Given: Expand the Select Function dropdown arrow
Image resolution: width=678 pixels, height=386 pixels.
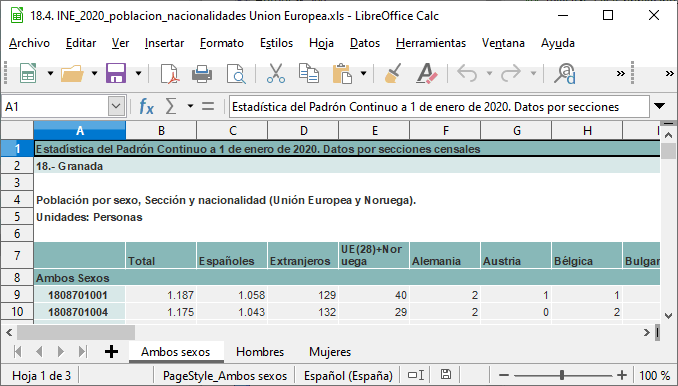Looking at the screenshot, I should coord(190,106).
